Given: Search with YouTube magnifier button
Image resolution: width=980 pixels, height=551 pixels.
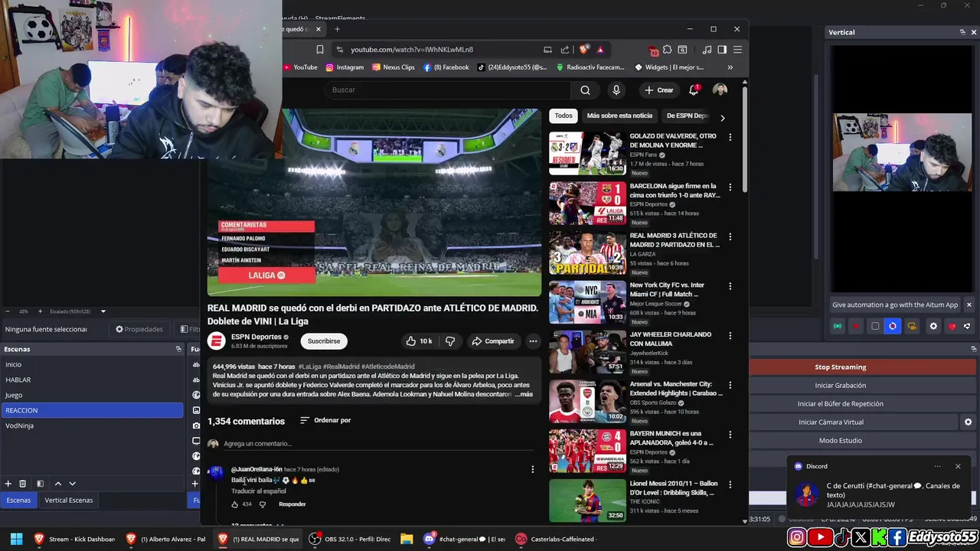Looking at the screenshot, I should point(585,90).
